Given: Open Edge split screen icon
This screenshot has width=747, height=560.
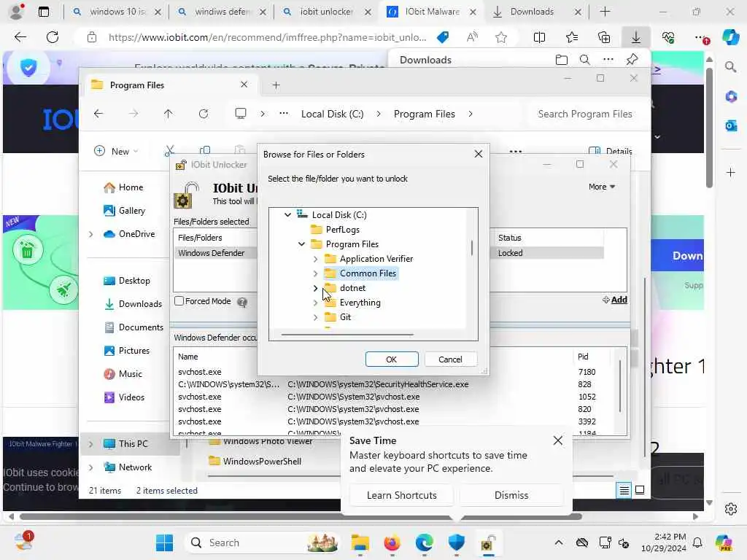Looking at the screenshot, I should (539, 37).
